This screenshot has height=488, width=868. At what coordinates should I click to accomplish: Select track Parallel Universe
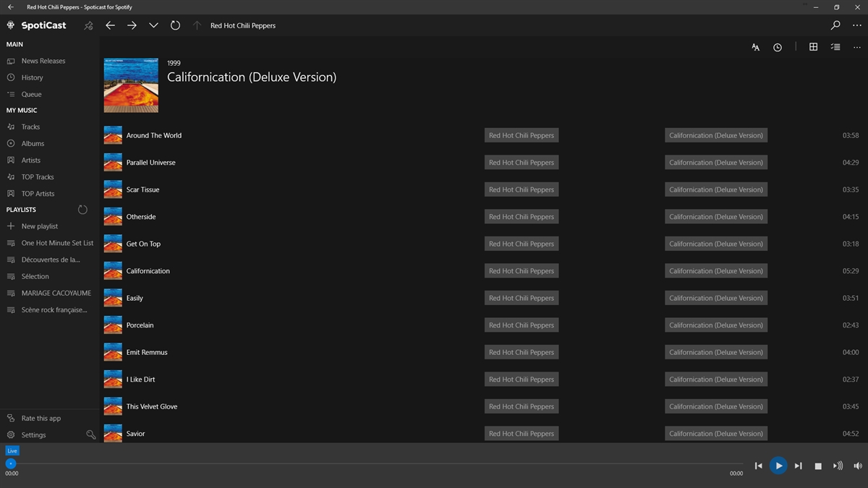pos(151,163)
